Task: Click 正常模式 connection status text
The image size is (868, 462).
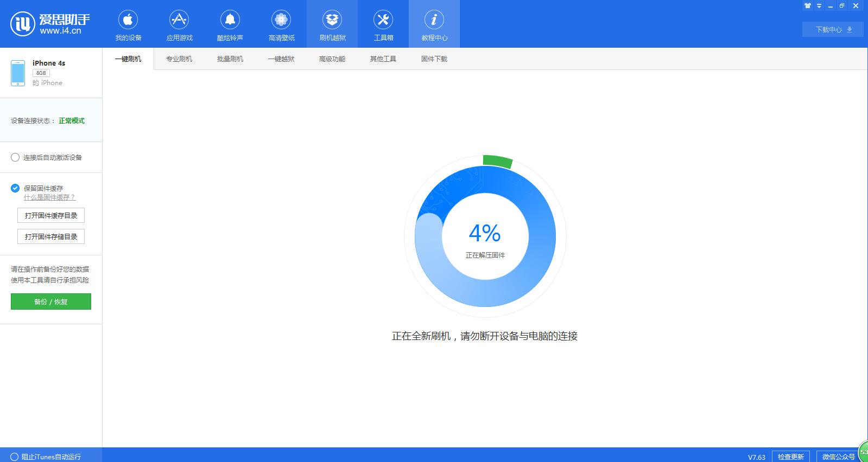Action: point(72,120)
